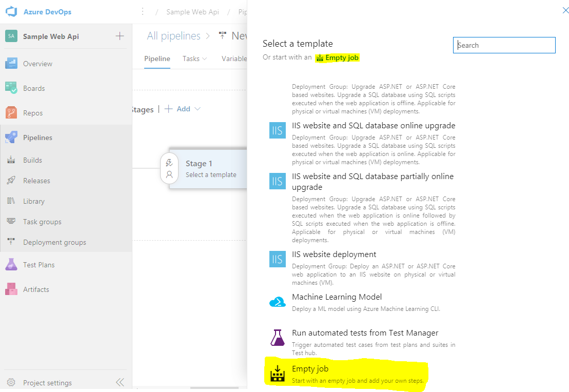Open the Variables tab
Screen dimensions: 569x392
coord(234,59)
